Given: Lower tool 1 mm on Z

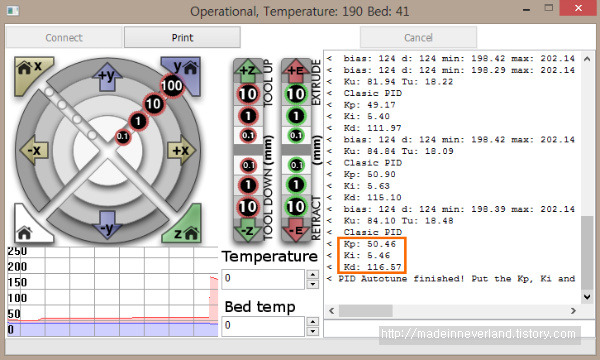Looking at the screenshot, I should click(248, 185).
